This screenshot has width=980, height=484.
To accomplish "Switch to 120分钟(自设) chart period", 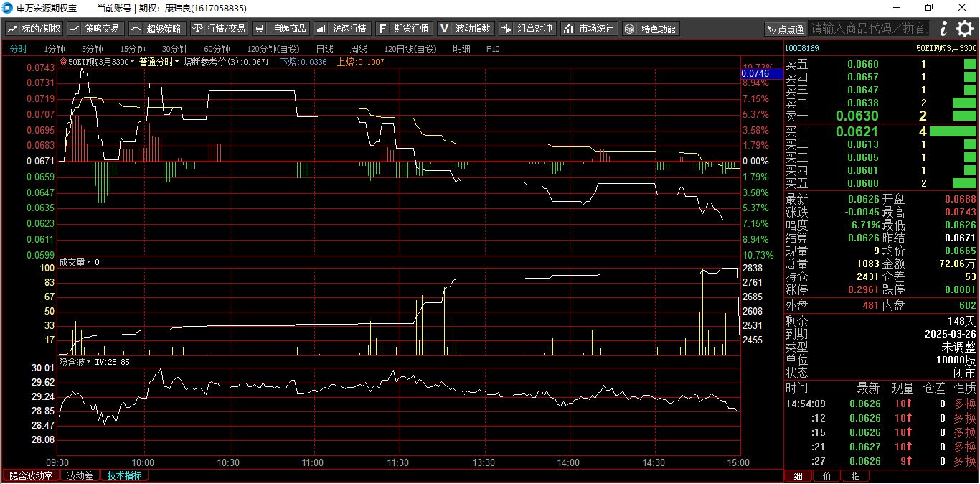I will click(273, 49).
